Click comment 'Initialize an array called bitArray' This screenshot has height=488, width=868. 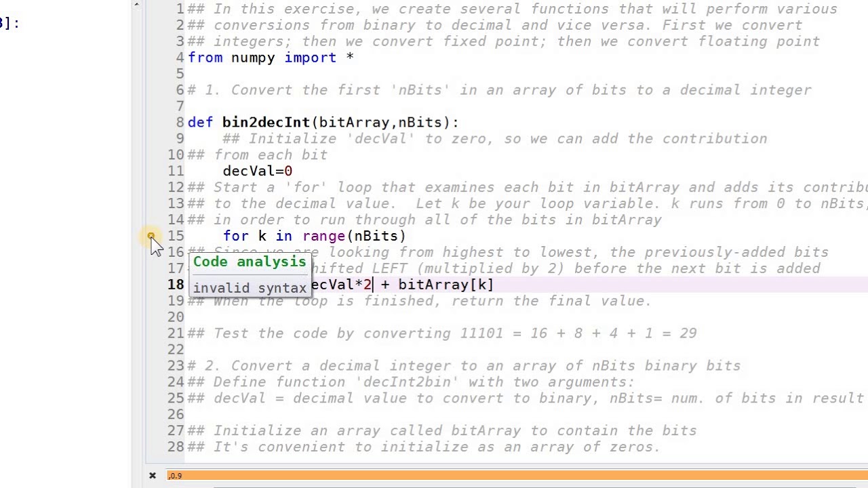pos(442,431)
